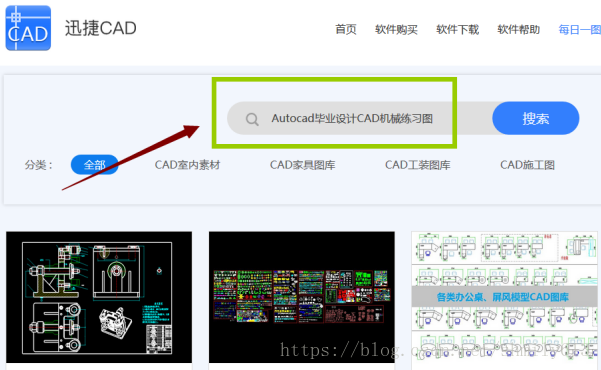
Task: Open the 每日一图 navigation link
Action: click(x=580, y=30)
